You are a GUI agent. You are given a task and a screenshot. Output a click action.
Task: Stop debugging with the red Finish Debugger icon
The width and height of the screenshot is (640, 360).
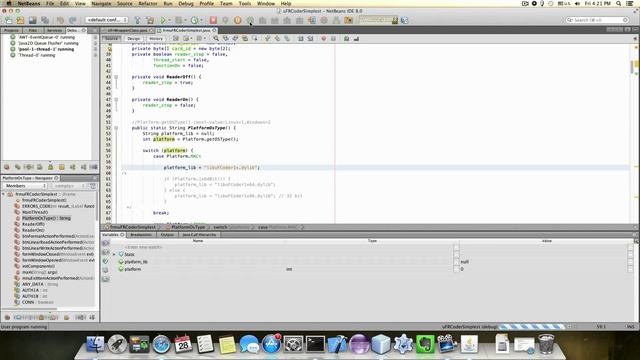(x=213, y=20)
